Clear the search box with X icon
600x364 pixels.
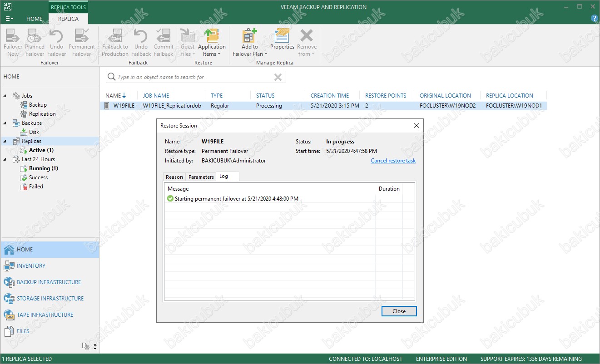coord(278,77)
